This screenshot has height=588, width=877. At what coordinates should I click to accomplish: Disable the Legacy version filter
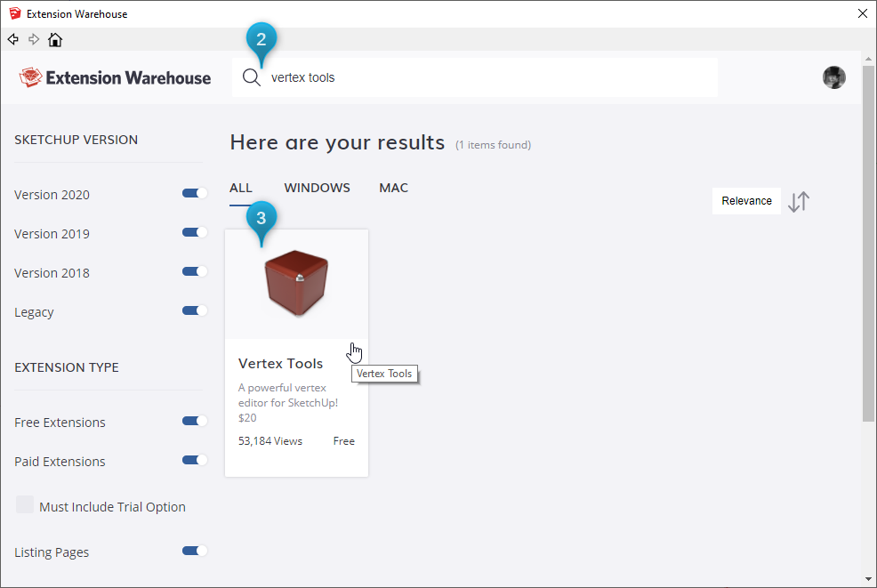tap(194, 311)
